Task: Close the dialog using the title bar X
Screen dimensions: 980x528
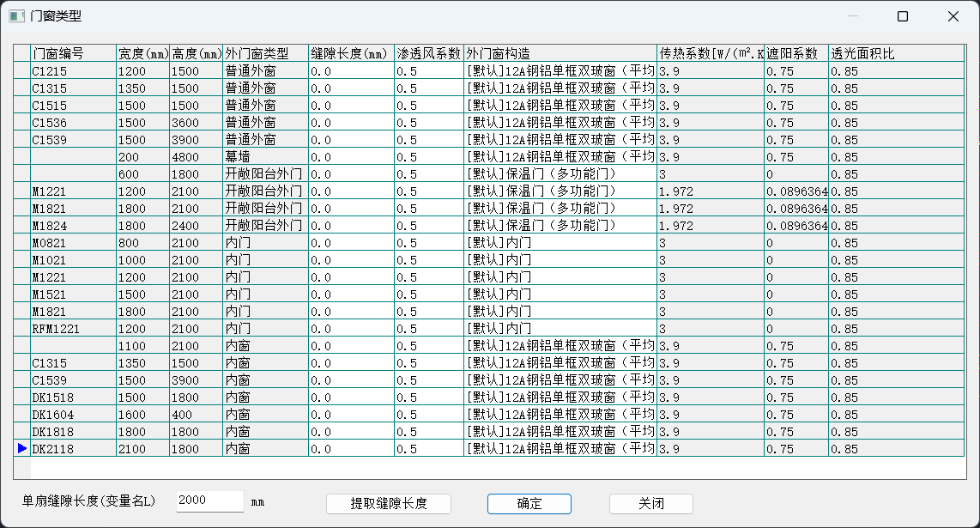Action: pos(953,16)
